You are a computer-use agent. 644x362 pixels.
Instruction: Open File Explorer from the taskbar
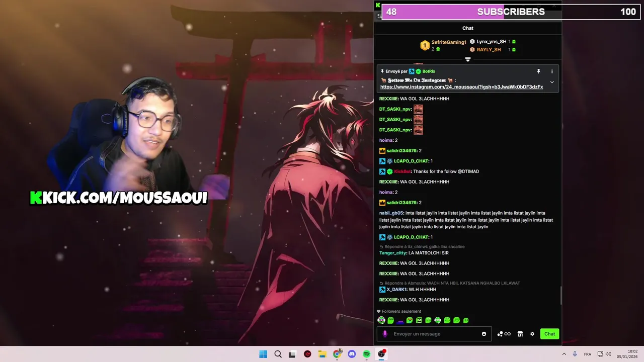[322, 354]
